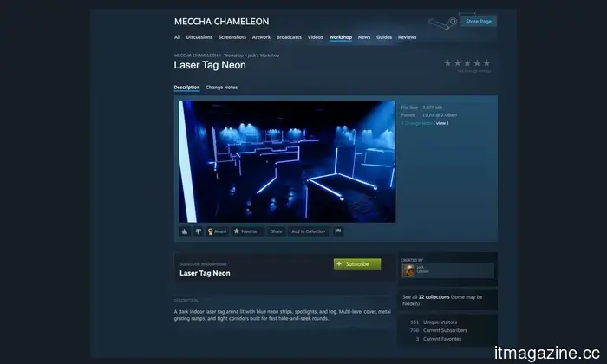Viewport: 607px width, 364px height.
Task: Rate the item with thumbs down
Action: 199,231
